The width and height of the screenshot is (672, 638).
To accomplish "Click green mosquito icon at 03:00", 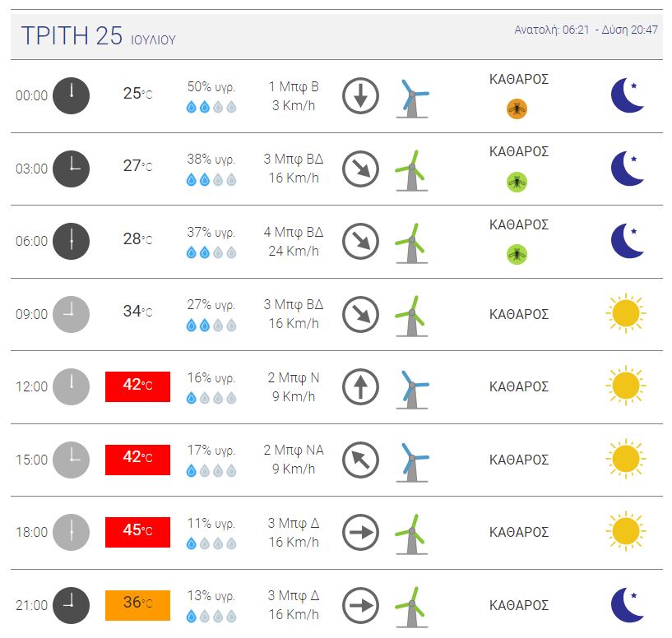I will pyautogui.click(x=517, y=182).
